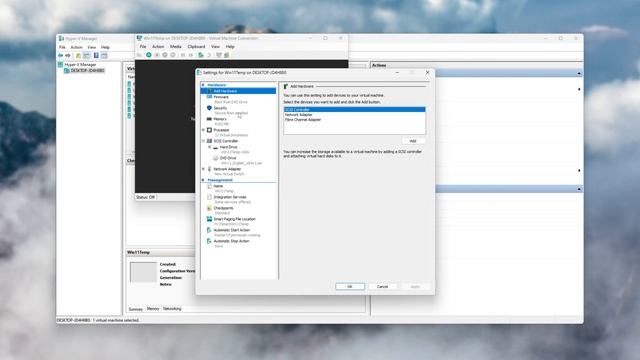Select SCSI Controller in the settings tree
The width and height of the screenshot is (640, 360).
(x=225, y=141)
